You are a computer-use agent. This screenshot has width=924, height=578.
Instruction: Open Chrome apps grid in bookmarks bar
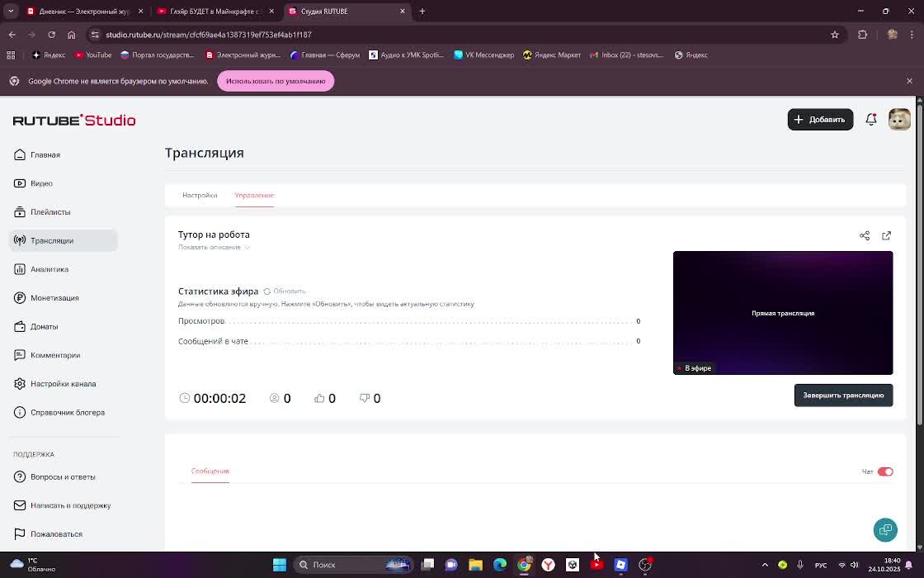(11, 54)
